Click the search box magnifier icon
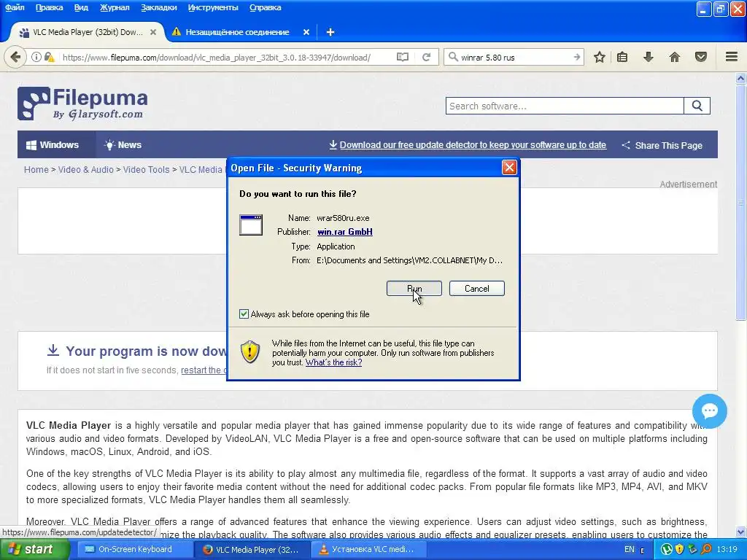The width and height of the screenshot is (747, 560). coord(453,58)
